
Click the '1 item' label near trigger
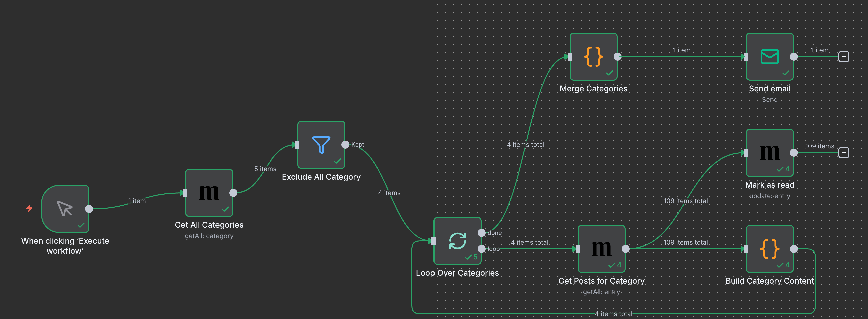tap(137, 201)
